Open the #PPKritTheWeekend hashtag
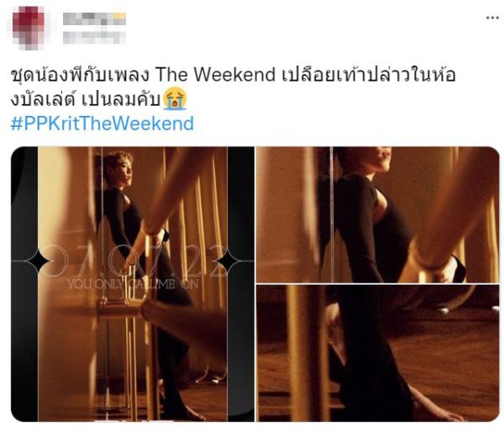 [x=102, y=124]
